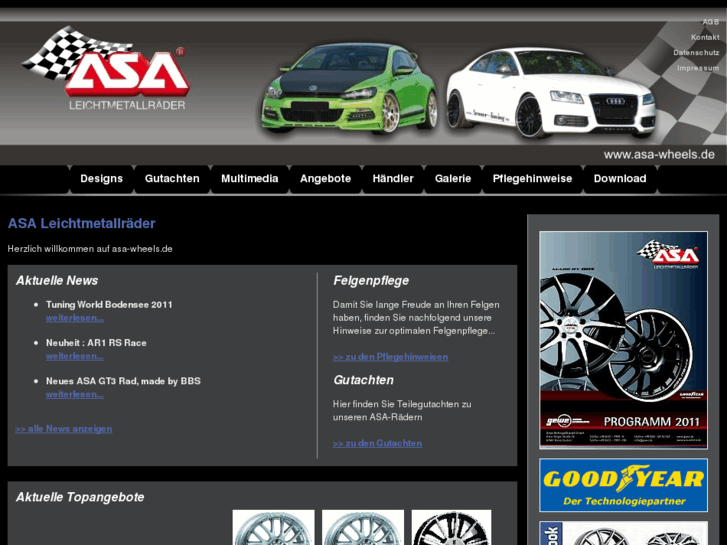Click the ASA Leichtmetallräder logo
The image size is (727, 545).
tap(106, 68)
